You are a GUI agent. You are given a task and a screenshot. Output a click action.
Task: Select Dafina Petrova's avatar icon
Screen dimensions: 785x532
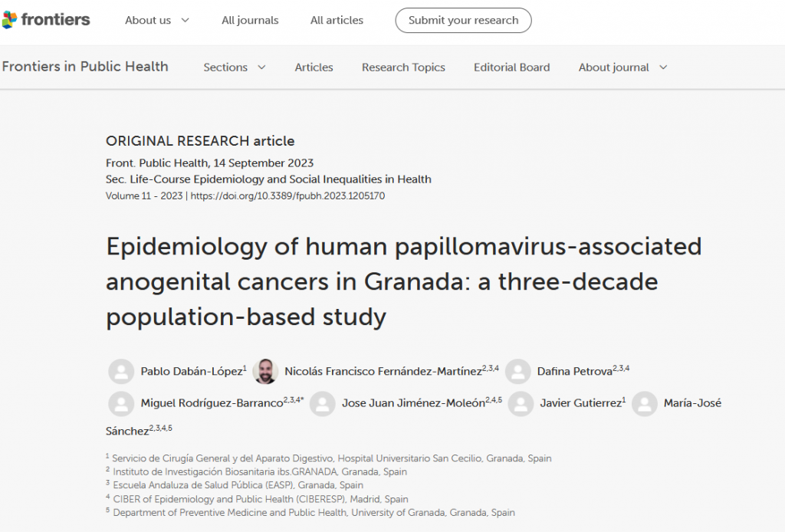(x=518, y=371)
